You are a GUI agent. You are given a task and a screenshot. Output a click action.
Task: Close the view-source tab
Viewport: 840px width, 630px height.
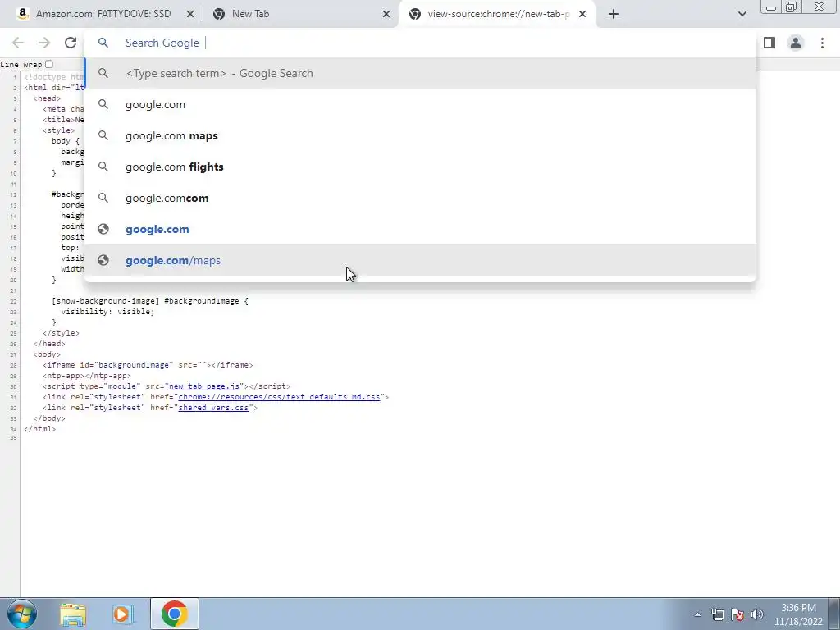(x=583, y=14)
